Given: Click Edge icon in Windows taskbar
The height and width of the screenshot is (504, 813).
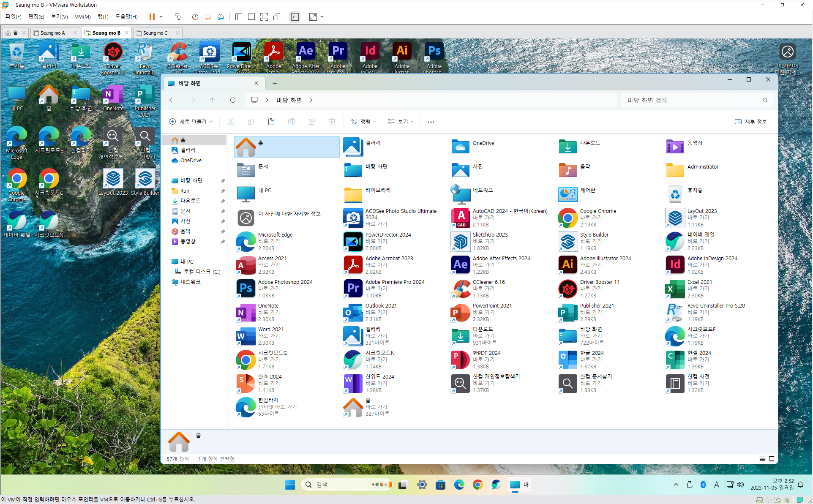Looking at the screenshot, I should point(459,485).
